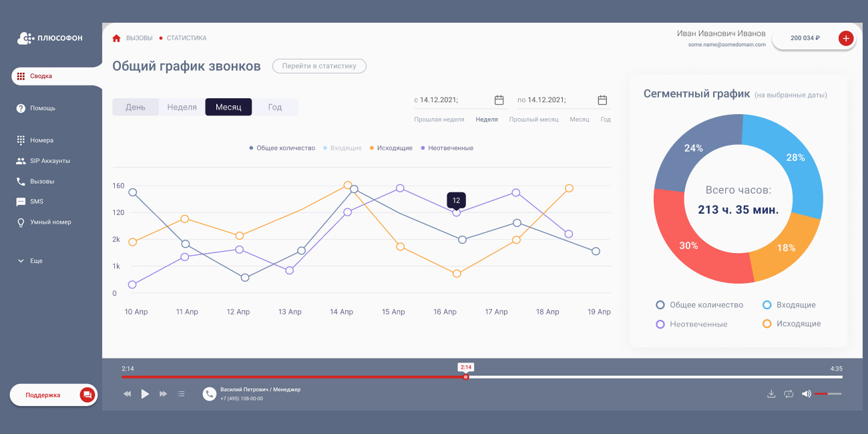Click Перейти в статистику button
This screenshot has width=868, height=434.
coord(319,66)
